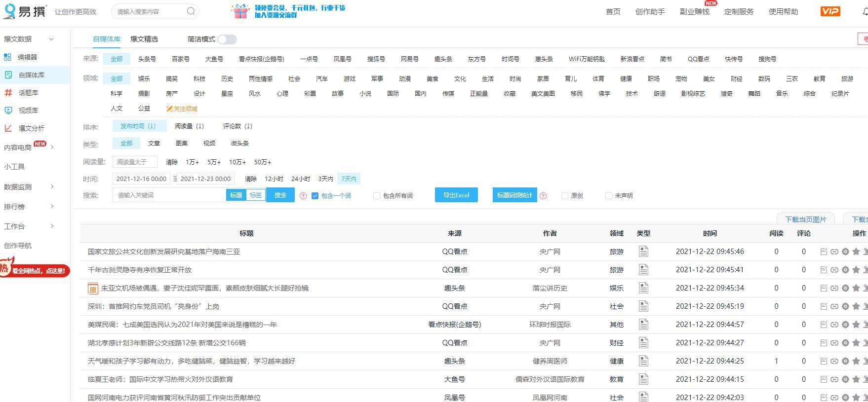Click the link icon for 千年古刹灵隐寺 row

point(834,270)
